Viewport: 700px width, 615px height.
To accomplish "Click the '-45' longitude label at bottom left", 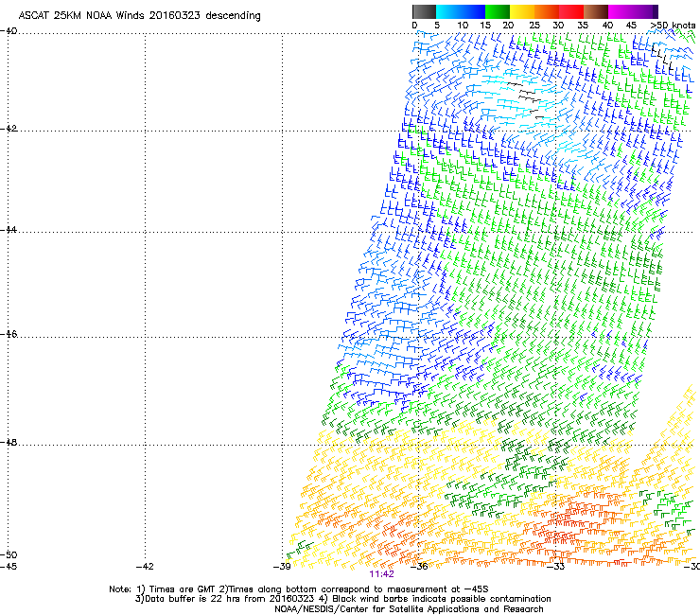I will point(9,567).
